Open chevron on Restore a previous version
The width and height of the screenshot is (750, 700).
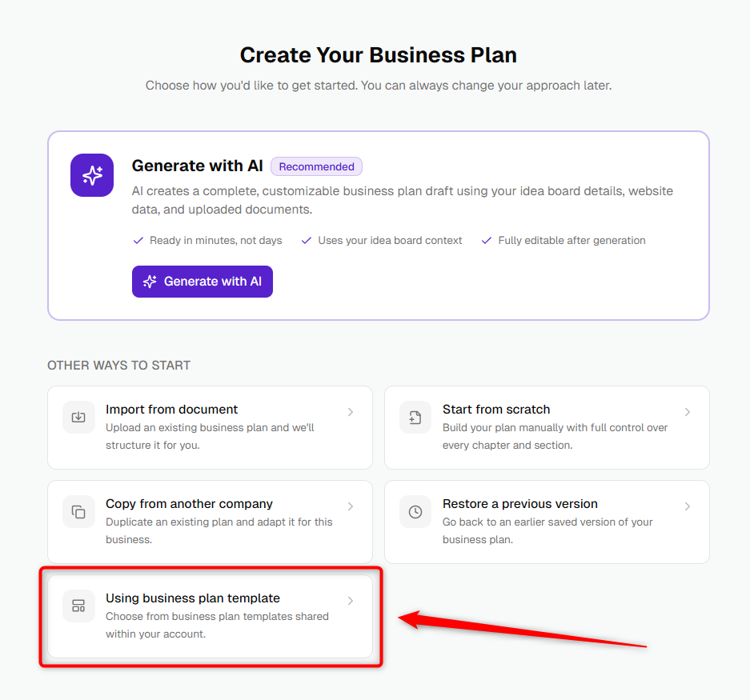coord(688,506)
